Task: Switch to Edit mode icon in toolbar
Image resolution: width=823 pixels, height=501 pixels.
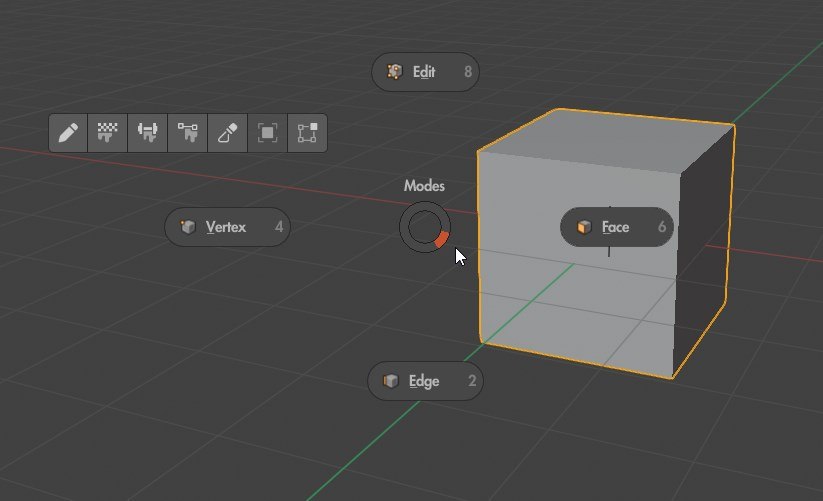Action: (x=308, y=133)
